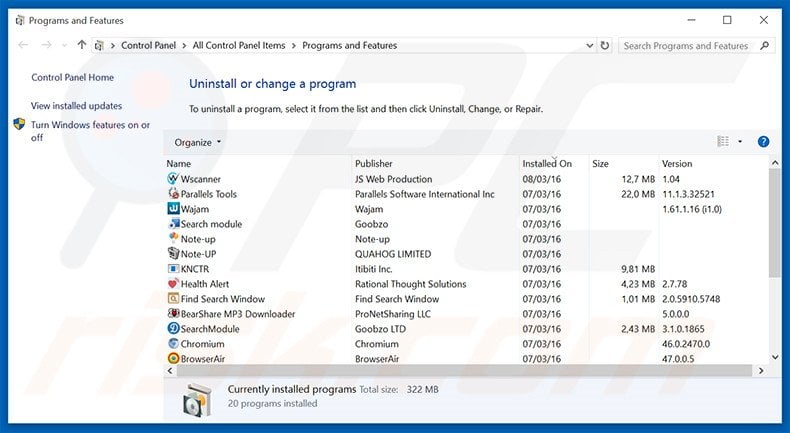
Task: Click the Forward navigation arrow
Action: [x=46, y=45]
